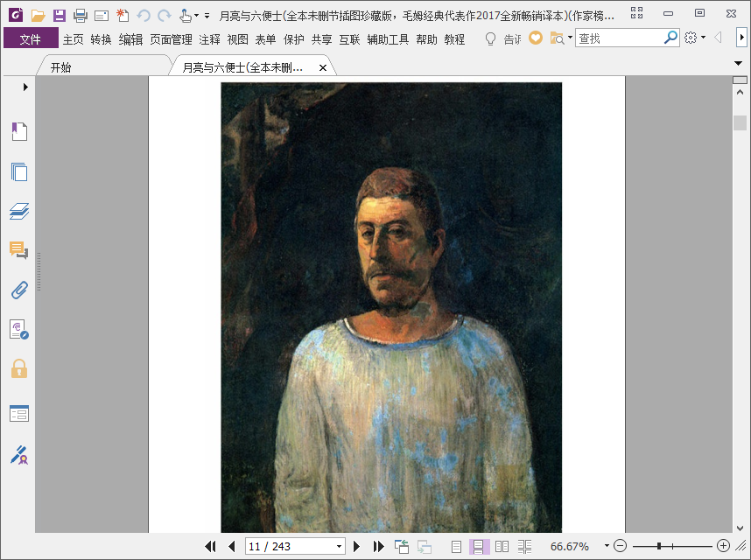Screen dimensions: 751x560
Task: Open the touch mode dropdown arrow
Action: (x=196, y=16)
